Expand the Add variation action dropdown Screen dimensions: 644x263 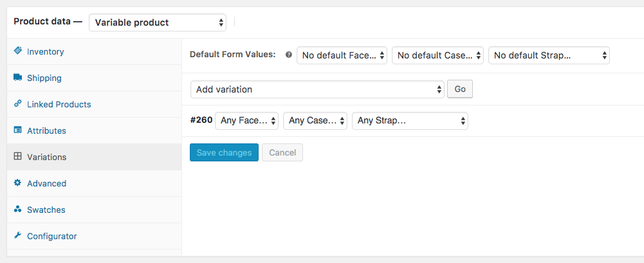coord(317,89)
